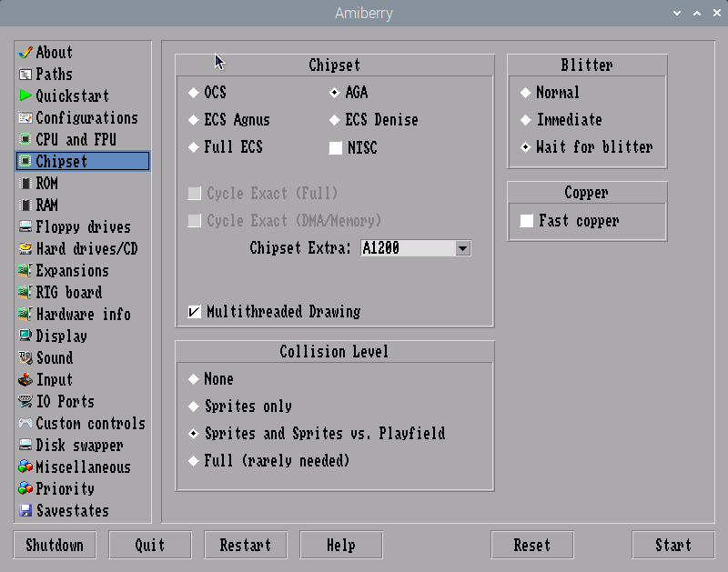This screenshot has width=728, height=572.
Task: Go to the CPU and FPU panel
Action: [x=83, y=139]
